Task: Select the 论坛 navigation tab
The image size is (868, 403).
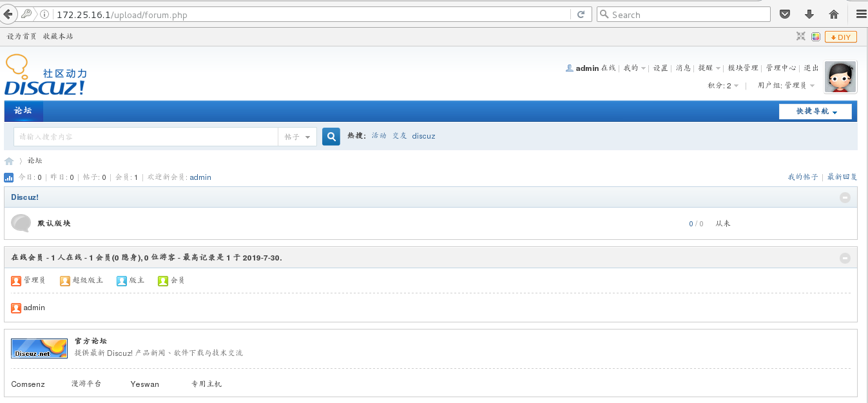Action: (x=23, y=111)
